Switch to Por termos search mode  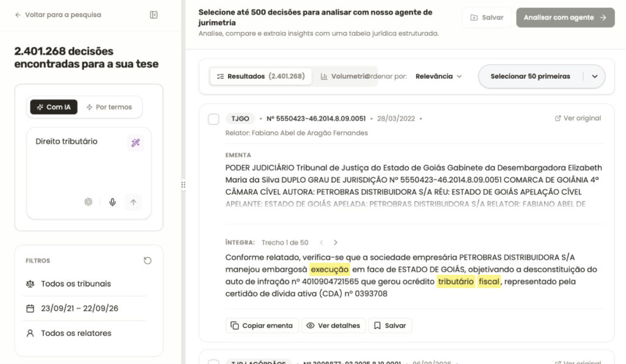point(109,107)
